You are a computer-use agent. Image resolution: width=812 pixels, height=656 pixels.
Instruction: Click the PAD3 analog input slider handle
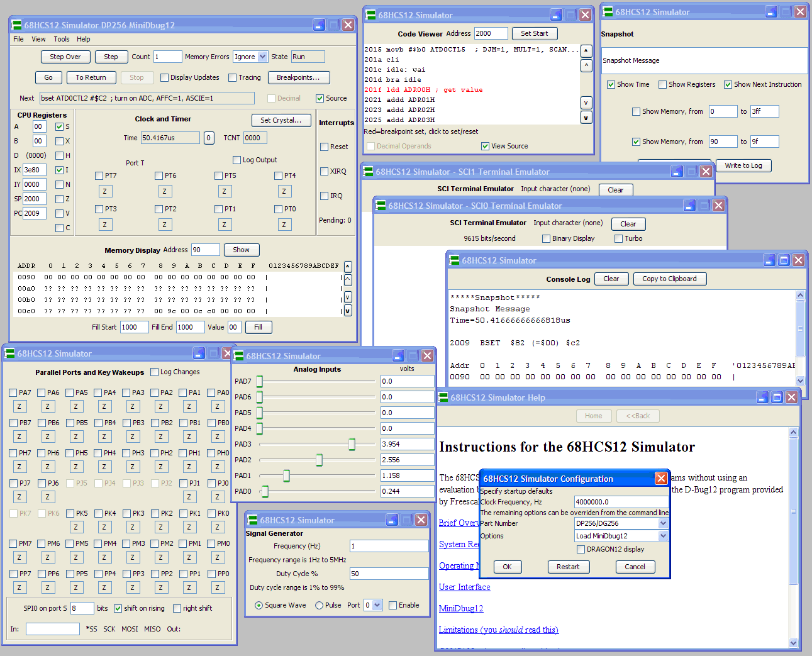[352, 444]
